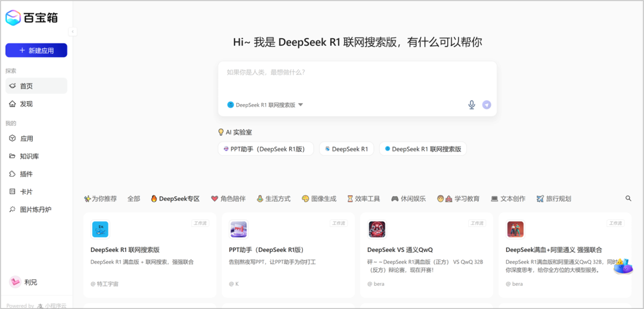Viewport: 644px width, 309px height.
Task: Click the DeepSeek满血+阿里通义 card thumbnail
Action: 515,229
